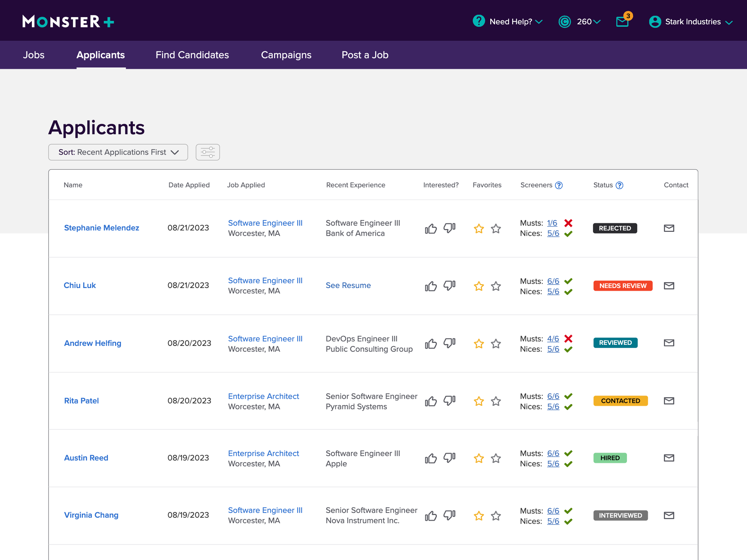Thumbs up Rita Patel
Screen dimensions: 747x560
tap(431, 401)
